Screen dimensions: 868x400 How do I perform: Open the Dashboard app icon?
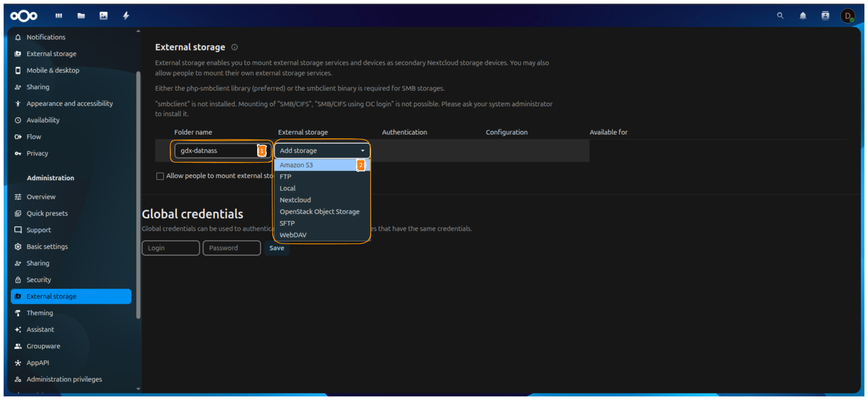click(59, 16)
